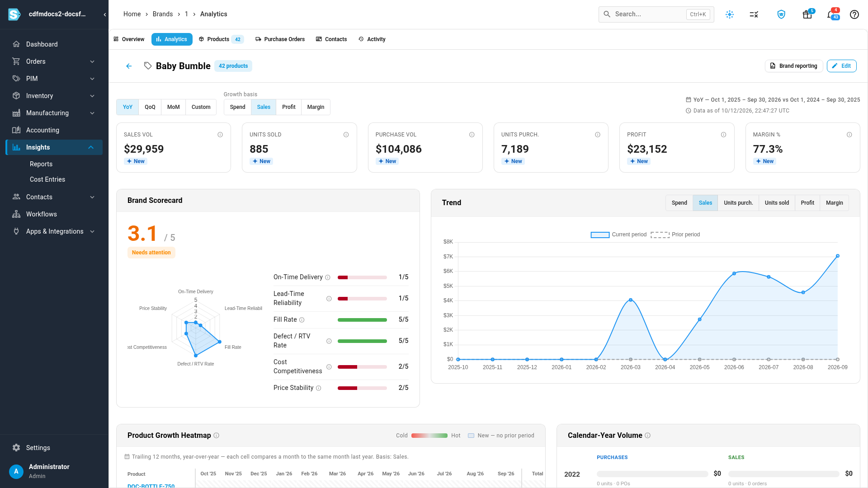868x488 pixels.
Task: Open the gift box icon in header
Action: pos(807,14)
